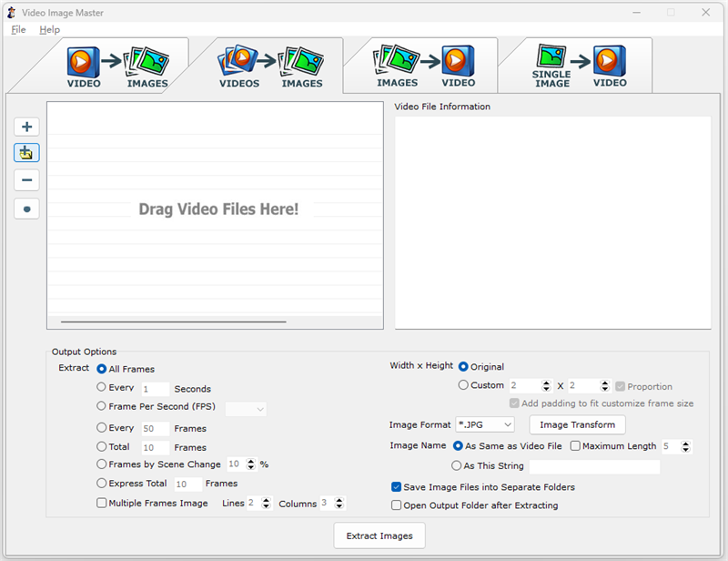Enable the Multiple Frames Image checkbox
The image size is (728, 561).
pos(102,502)
